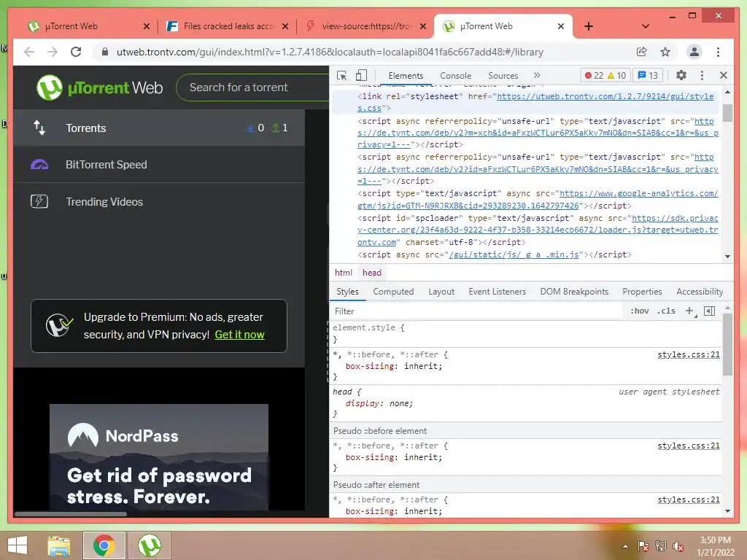
Task: Show hidden system tray icons
Action: click(x=625, y=546)
